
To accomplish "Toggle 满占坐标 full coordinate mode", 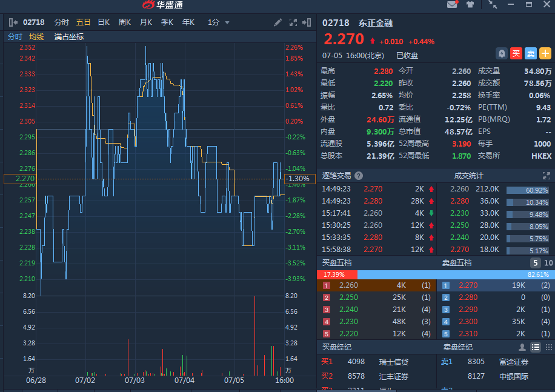I will click(x=69, y=37).
